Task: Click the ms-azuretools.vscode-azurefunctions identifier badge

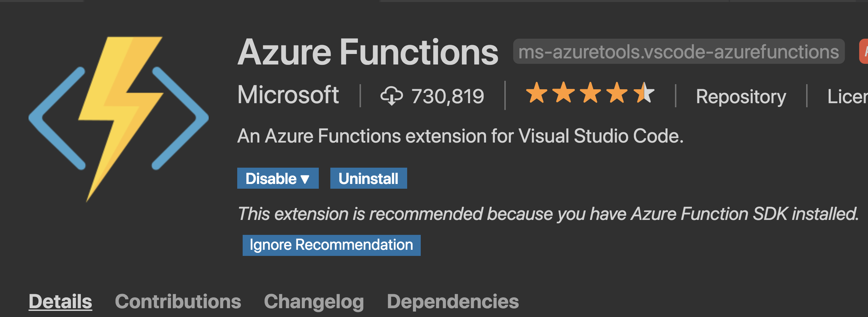Action: pos(678,52)
